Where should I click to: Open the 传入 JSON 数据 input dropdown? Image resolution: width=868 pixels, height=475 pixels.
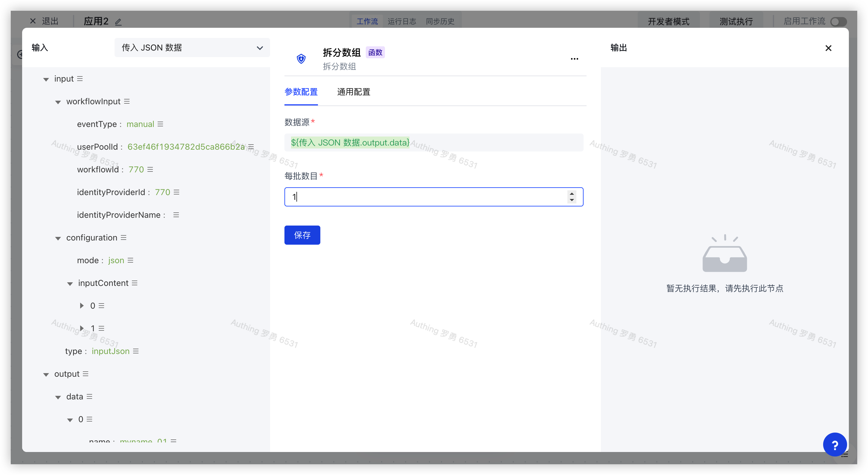[192, 48]
